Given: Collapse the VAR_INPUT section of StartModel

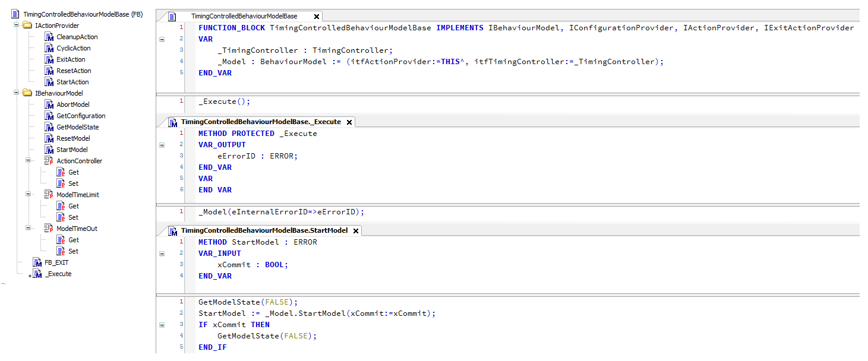Looking at the screenshot, I should pyautogui.click(x=162, y=254).
